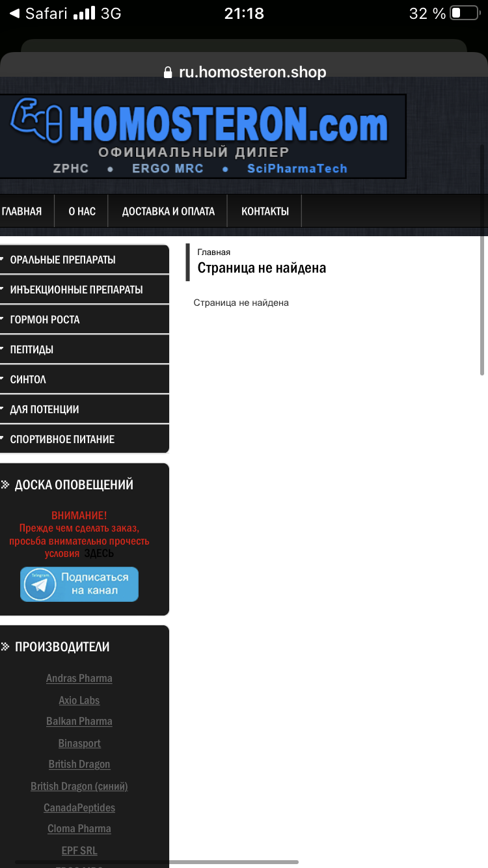
Task: Expand СИНТОЛ category
Action: point(85,379)
